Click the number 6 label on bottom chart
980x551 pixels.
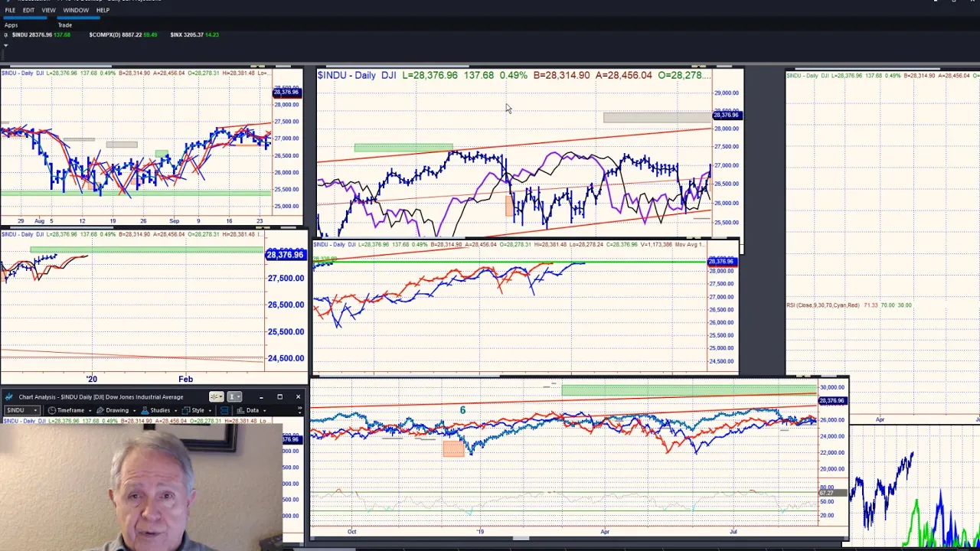462,410
